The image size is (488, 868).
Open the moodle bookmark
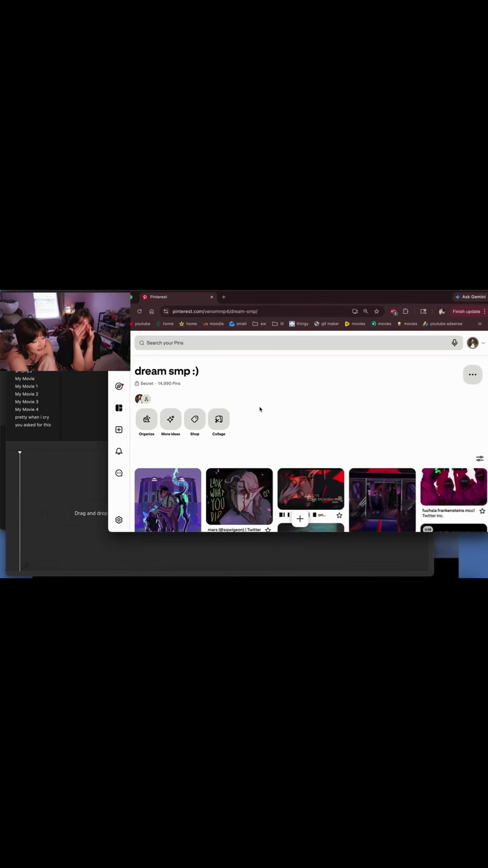pyautogui.click(x=213, y=324)
